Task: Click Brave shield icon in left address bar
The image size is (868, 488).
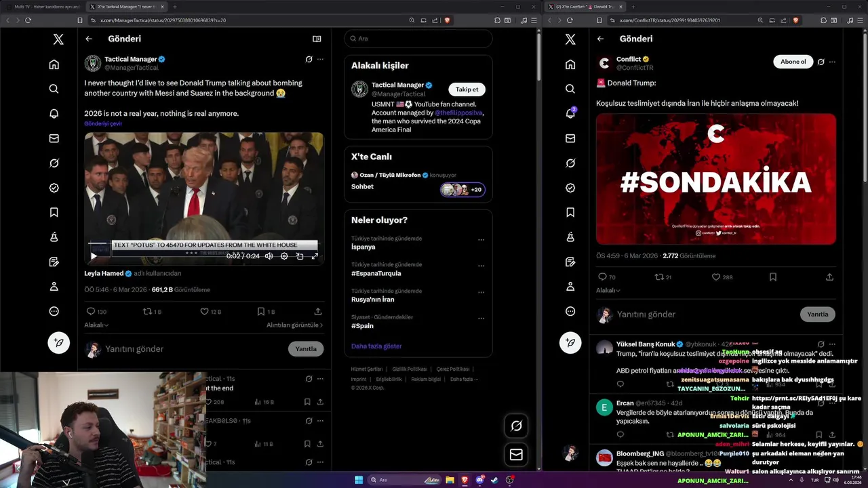Action: tap(447, 20)
